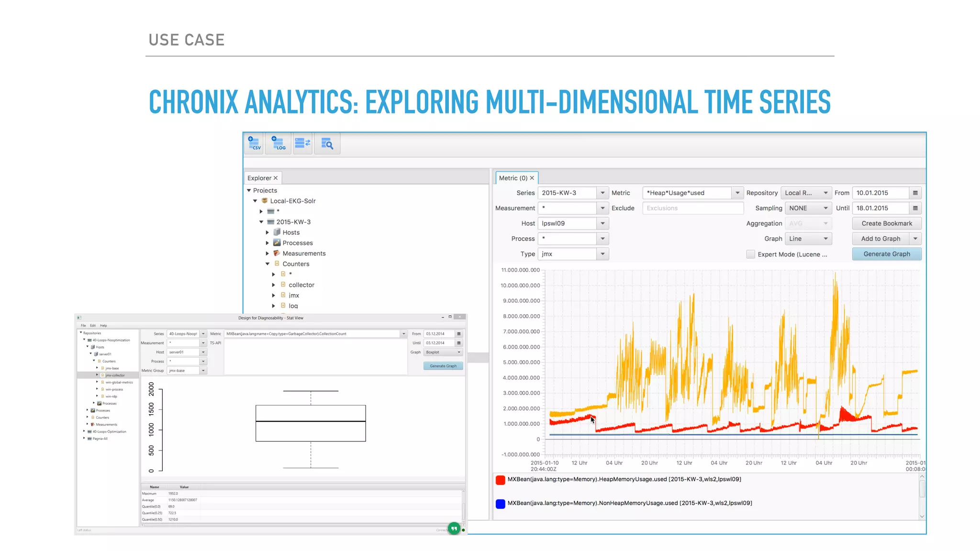Click the legend list vertical scrollbar
The width and height of the screenshot is (980, 551).
(922, 496)
